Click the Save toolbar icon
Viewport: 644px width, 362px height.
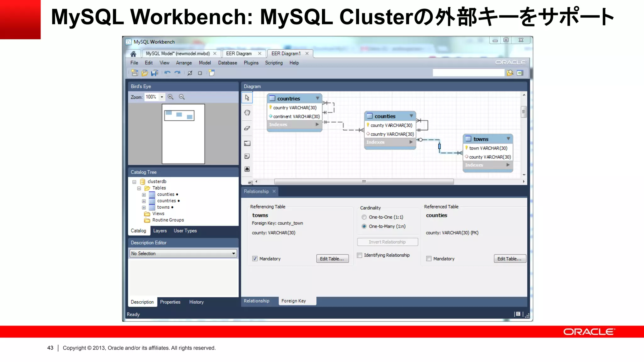pos(154,73)
